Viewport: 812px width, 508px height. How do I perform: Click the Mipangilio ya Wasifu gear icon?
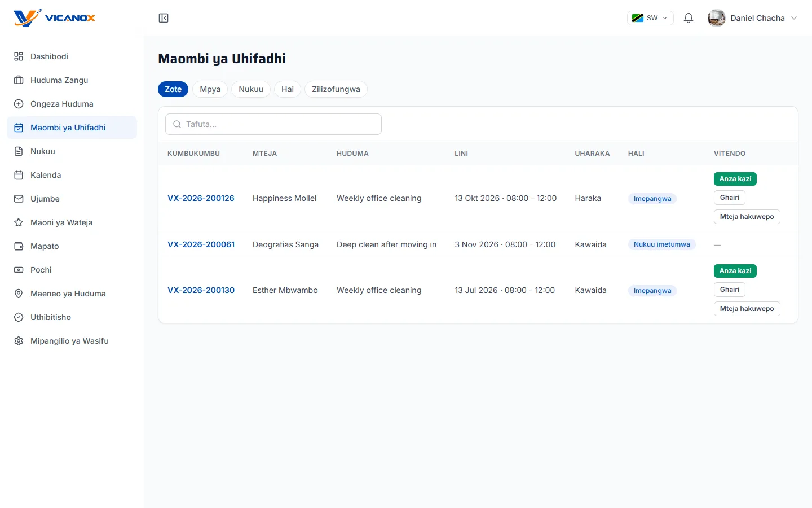coord(19,341)
